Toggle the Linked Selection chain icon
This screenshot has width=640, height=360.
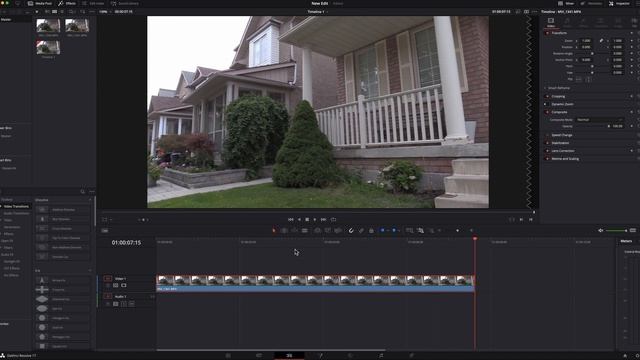click(361, 231)
